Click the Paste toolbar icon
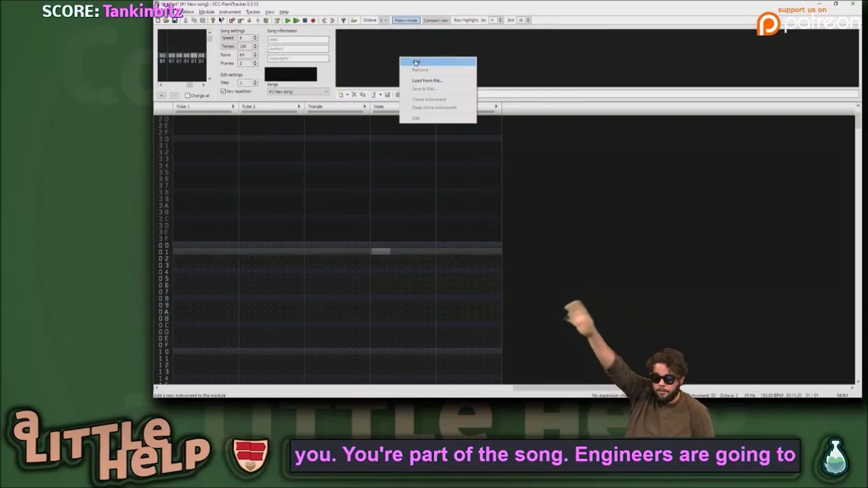868x488 pixels. point(202,20)
